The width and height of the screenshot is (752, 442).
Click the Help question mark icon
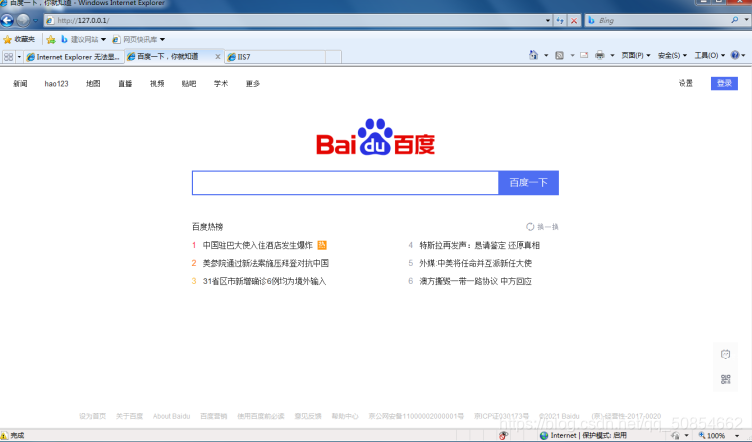point(735,55)
